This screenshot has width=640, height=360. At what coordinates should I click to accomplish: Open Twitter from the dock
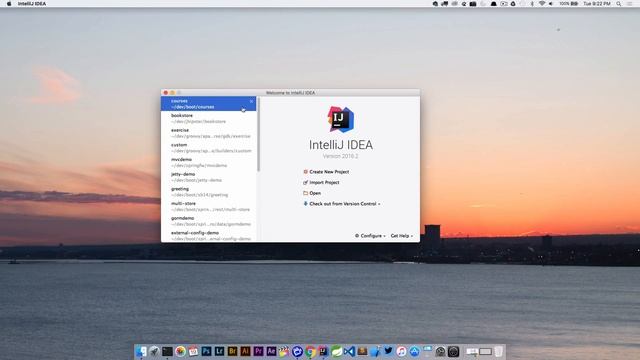coord(389,351)
